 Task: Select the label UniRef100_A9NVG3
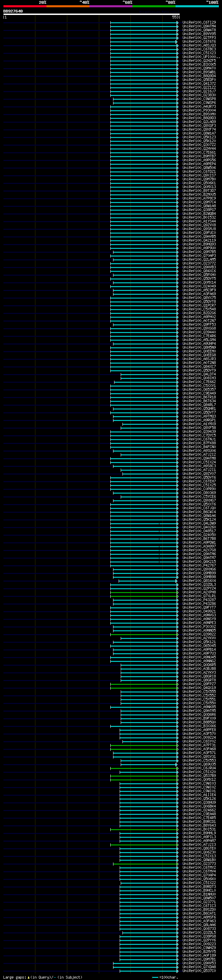(199, 615)
